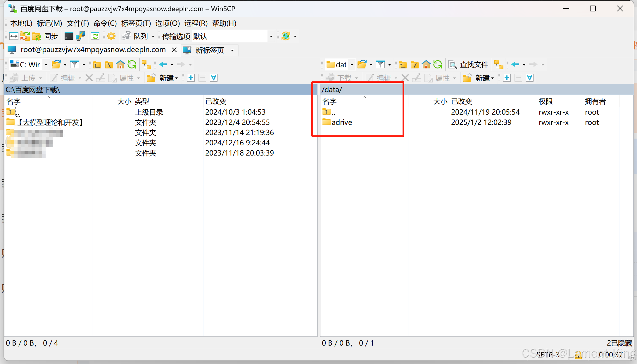Image resolution: width=637 pixels, height=364 pixels.
Task: Expand the local C: drive dropdown
Action: 46,65
